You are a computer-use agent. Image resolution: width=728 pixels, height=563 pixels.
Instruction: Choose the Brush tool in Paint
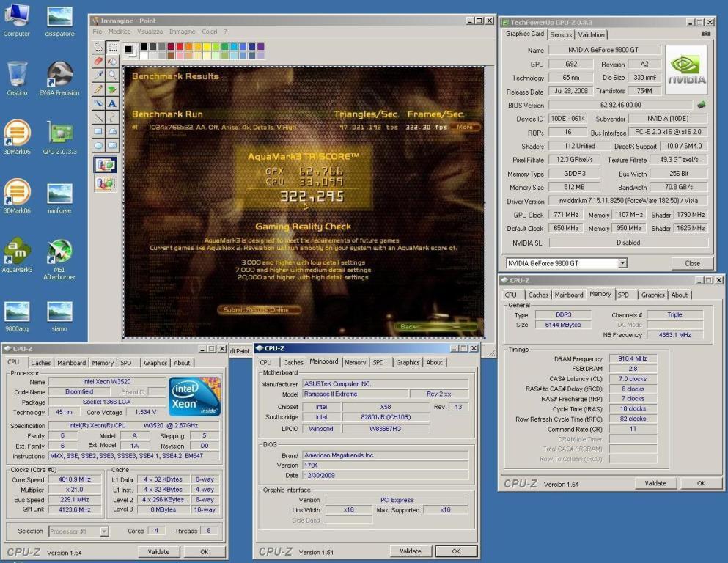[112, 89]
